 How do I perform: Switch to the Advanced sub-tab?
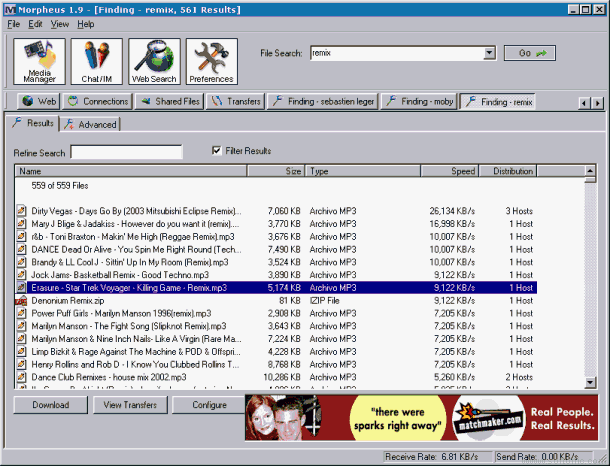(90, 124)
